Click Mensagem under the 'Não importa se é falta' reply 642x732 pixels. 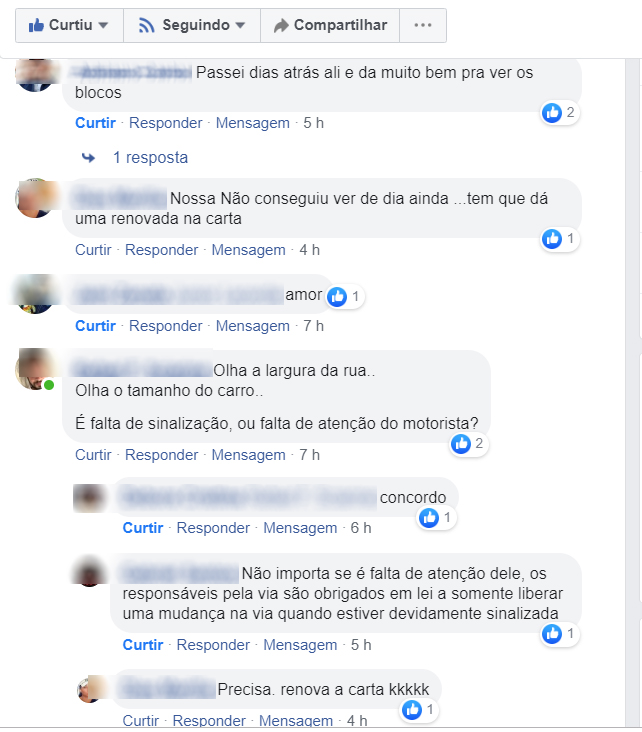click(300, 645)
